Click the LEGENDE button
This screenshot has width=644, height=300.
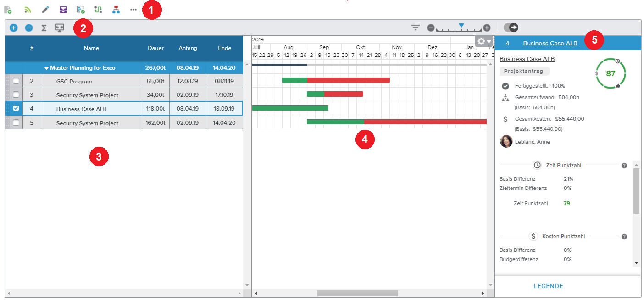pyautogui.click(x=548, y=286)
